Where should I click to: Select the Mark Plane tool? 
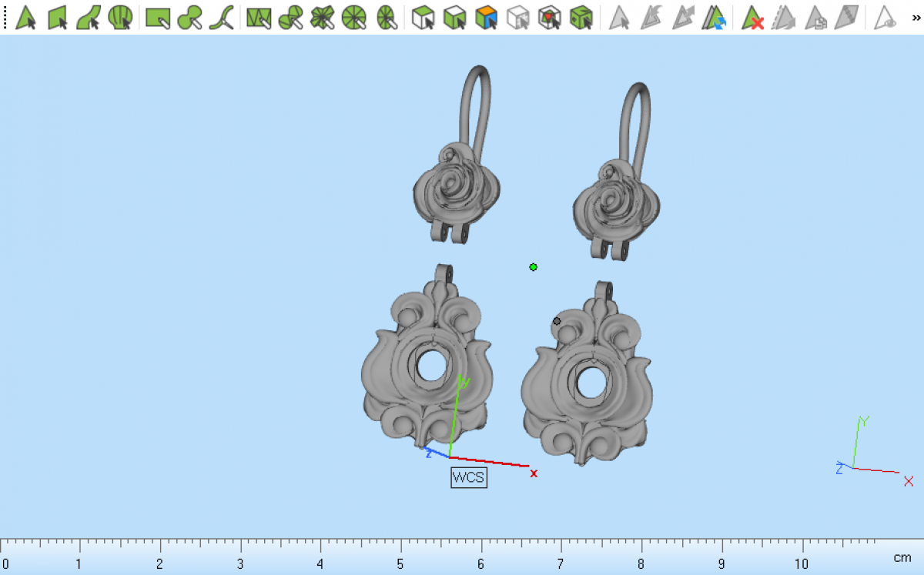click(x=58, y=17)
